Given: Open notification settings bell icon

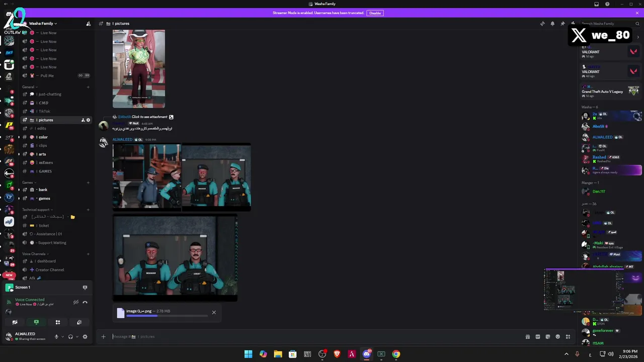Looking at the screenshot, I should pyautogui.click(x=552, y=24).
